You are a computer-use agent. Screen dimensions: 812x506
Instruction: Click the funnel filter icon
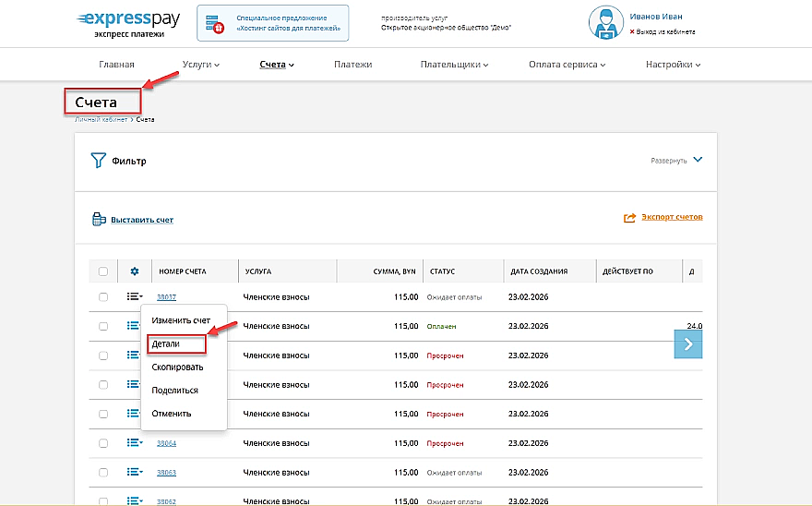pyautogui.click(x=99, y=161)
